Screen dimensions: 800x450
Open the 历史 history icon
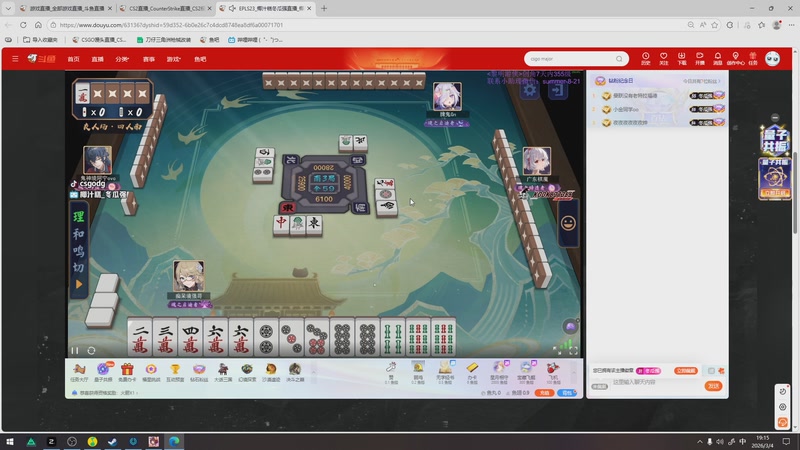coord(645,59)
